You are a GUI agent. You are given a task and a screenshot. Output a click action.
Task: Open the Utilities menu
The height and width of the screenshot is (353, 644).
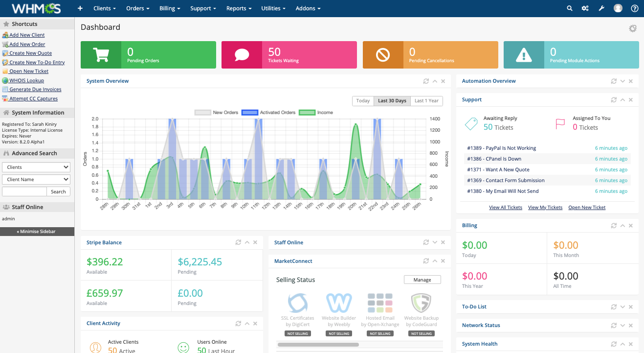pos(273,8)
